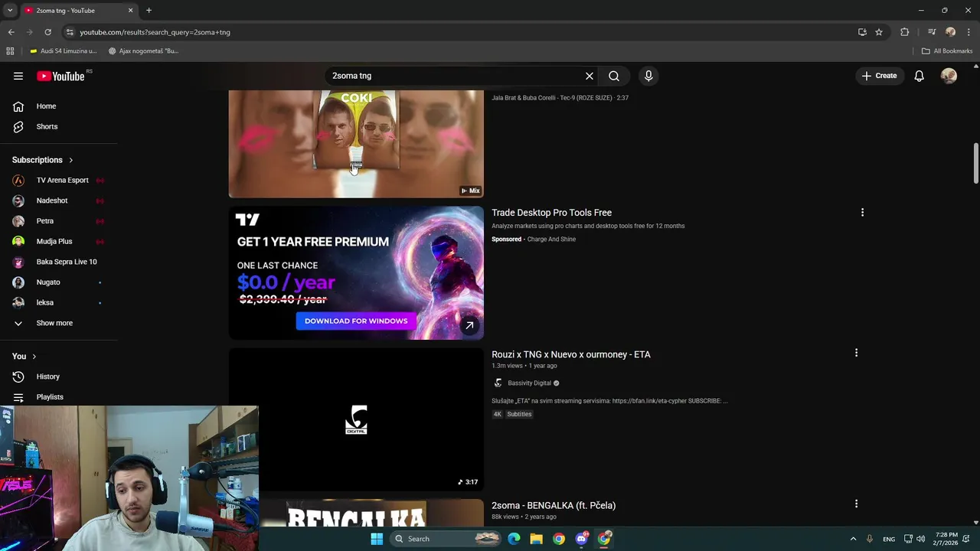
Task: Click the install app icon in the address bar
Action: (862, 32)
